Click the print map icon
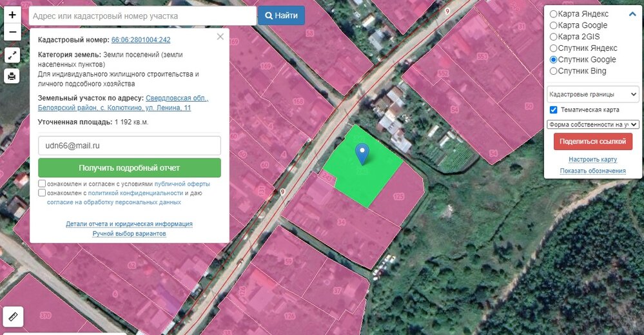The height and width of the screenshot is (335, 644). coord(12,75)
